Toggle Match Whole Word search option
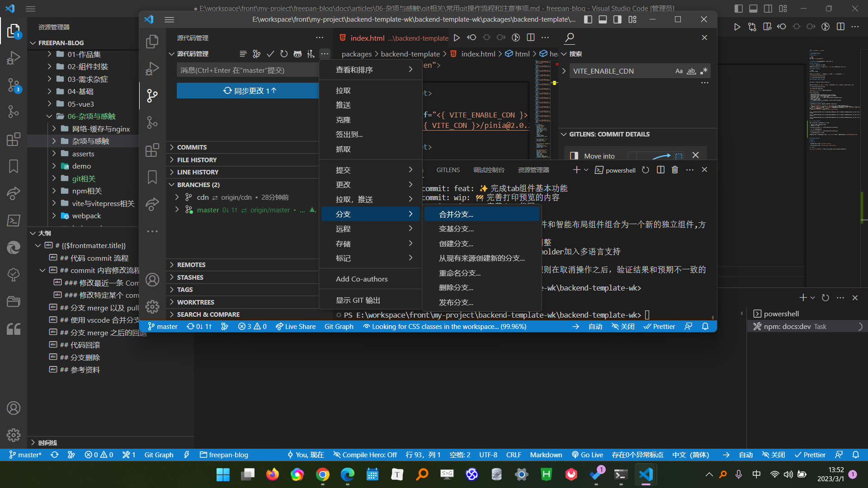Screen dimensions: 868x488 pos(691,71)
